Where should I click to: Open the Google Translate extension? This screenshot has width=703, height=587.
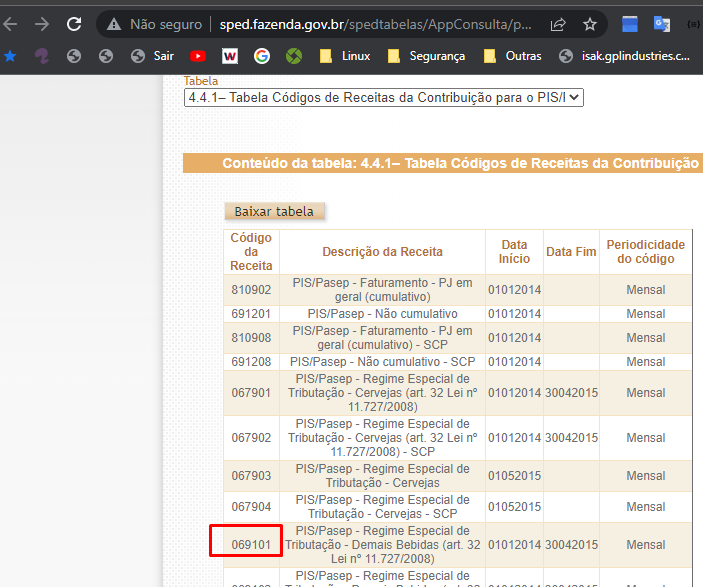(x=662, y=24)
